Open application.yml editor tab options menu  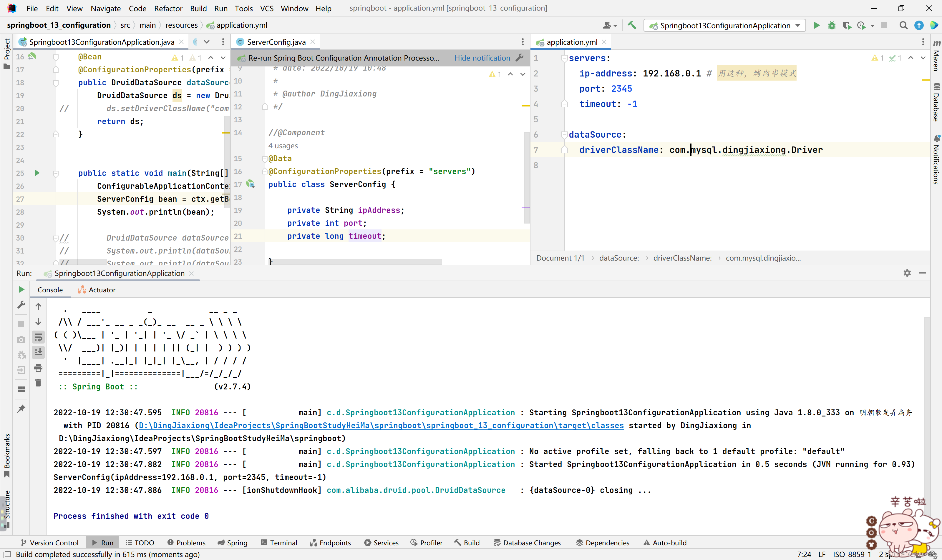point(923,41)
